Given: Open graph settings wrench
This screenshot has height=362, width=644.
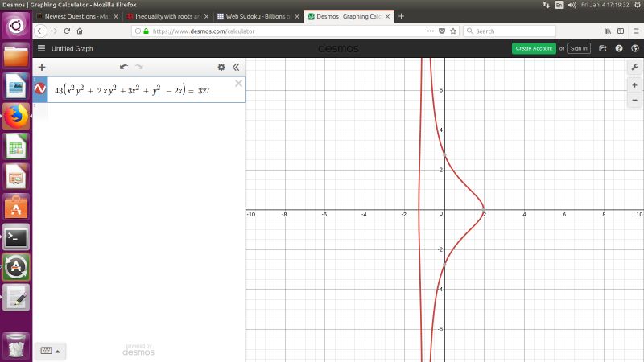Looking at the screenshot, I should click(x=634, y=67).
